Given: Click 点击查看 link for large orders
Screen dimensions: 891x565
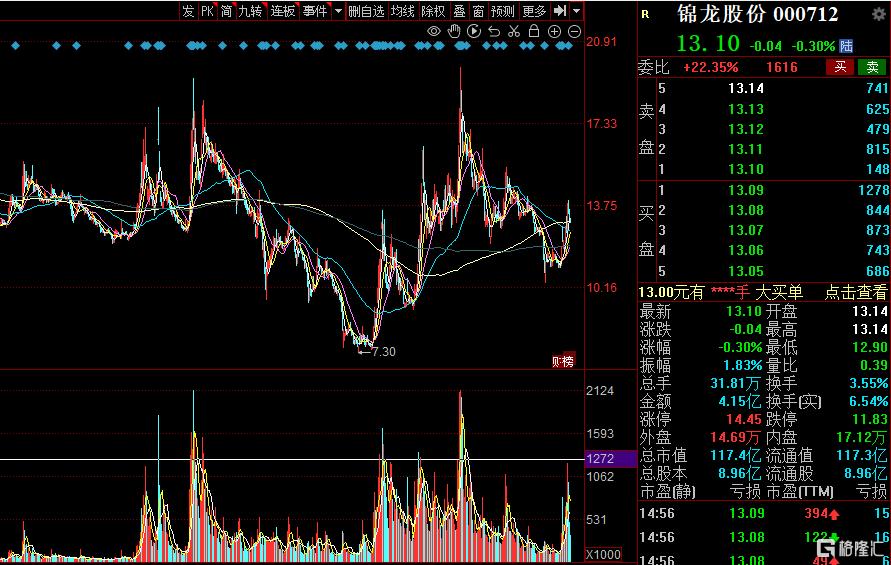Looking at the screenshot, I should (x=856, y=292).
